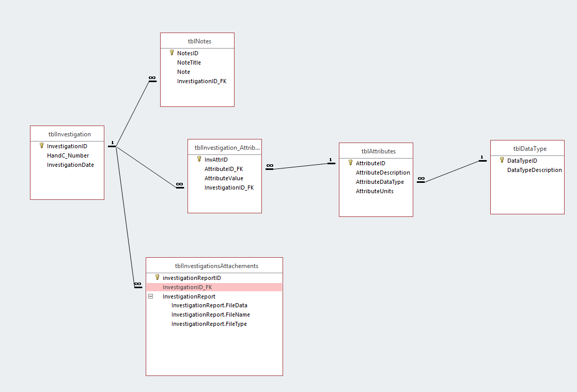Click the key icon next to investigationReportID
This screenshot has width=577, height=392.
157,277
